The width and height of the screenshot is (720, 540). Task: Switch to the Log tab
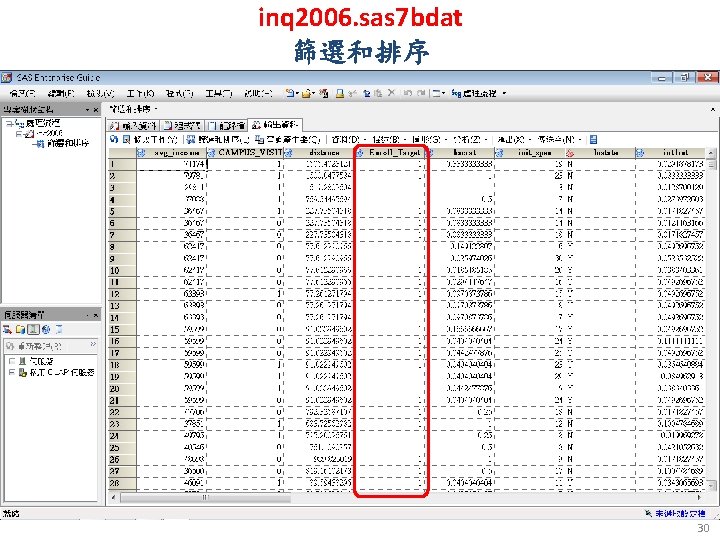(x=225, y=125)
